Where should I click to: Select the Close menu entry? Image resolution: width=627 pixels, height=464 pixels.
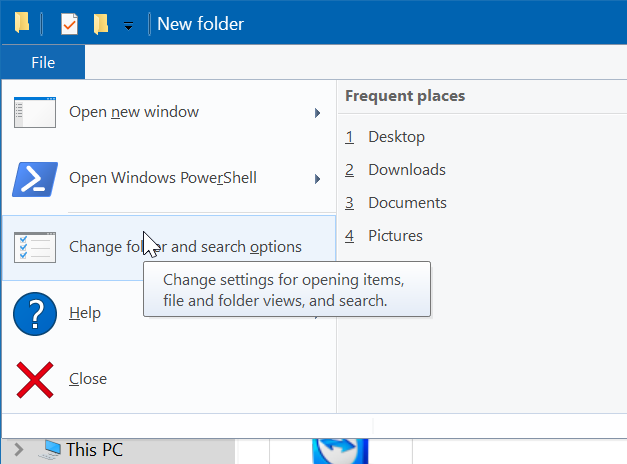(x=169, y=379)
